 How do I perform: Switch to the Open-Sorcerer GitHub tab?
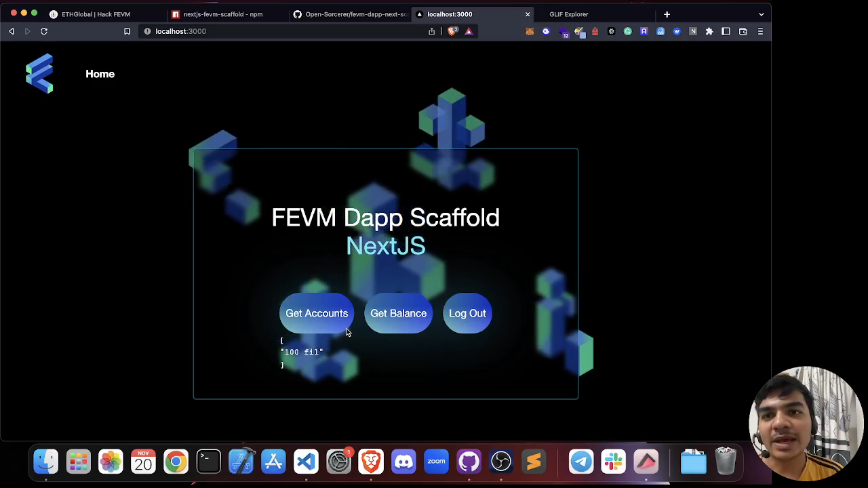click(x=350, y=14)
